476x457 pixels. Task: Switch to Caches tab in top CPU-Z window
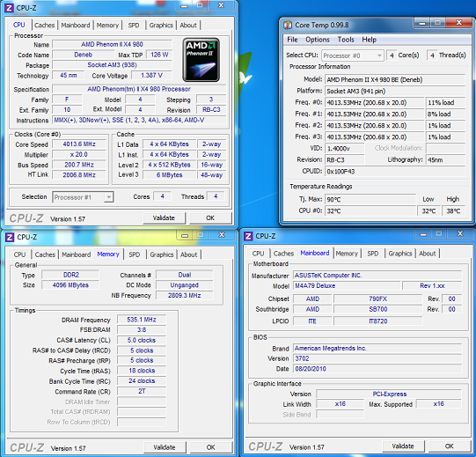(45, 26)
